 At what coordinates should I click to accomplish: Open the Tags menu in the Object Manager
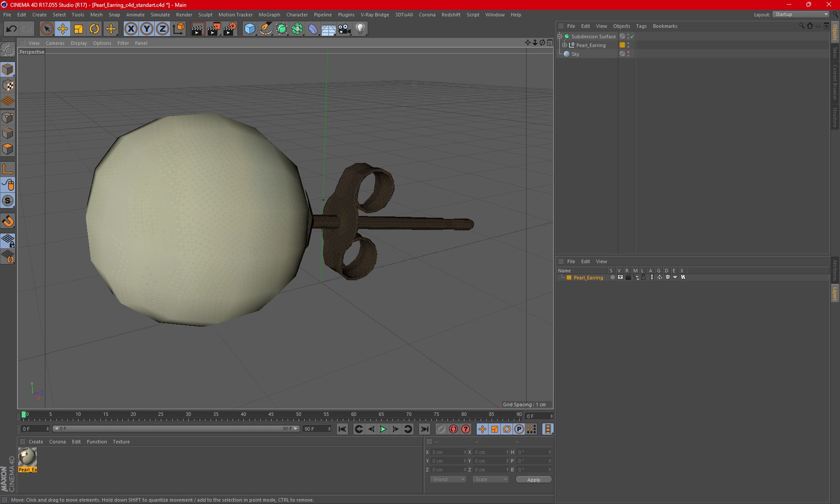pos(641,26)
